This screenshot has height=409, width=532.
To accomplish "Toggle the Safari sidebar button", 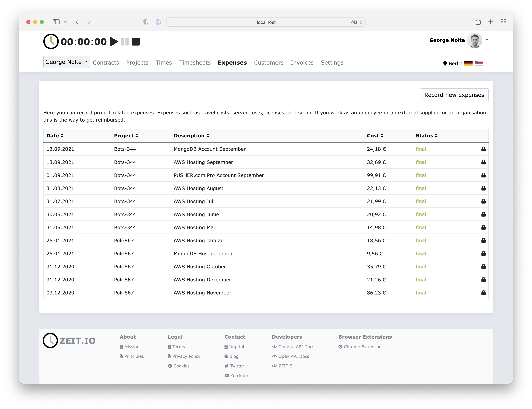I will click(56, 22).
